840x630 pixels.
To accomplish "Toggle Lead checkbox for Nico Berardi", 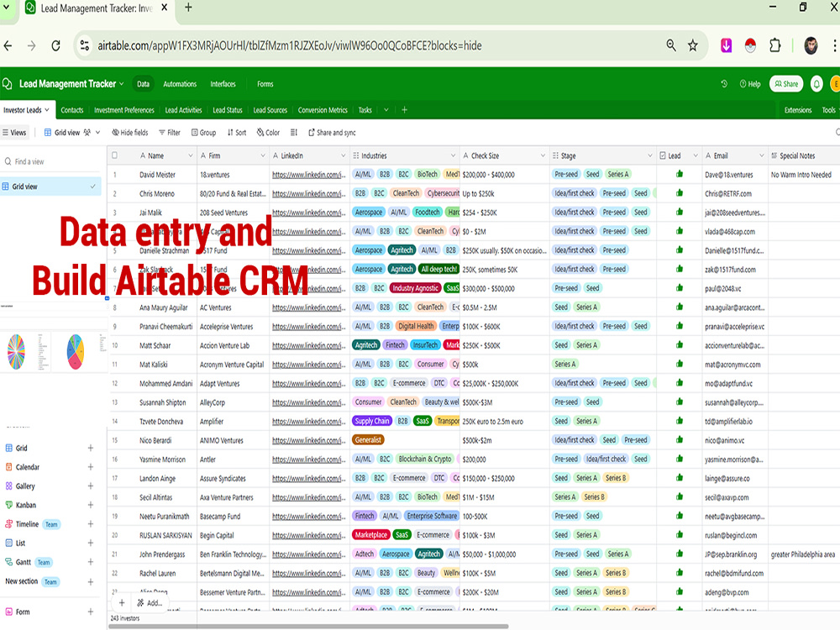I will 680,440.
